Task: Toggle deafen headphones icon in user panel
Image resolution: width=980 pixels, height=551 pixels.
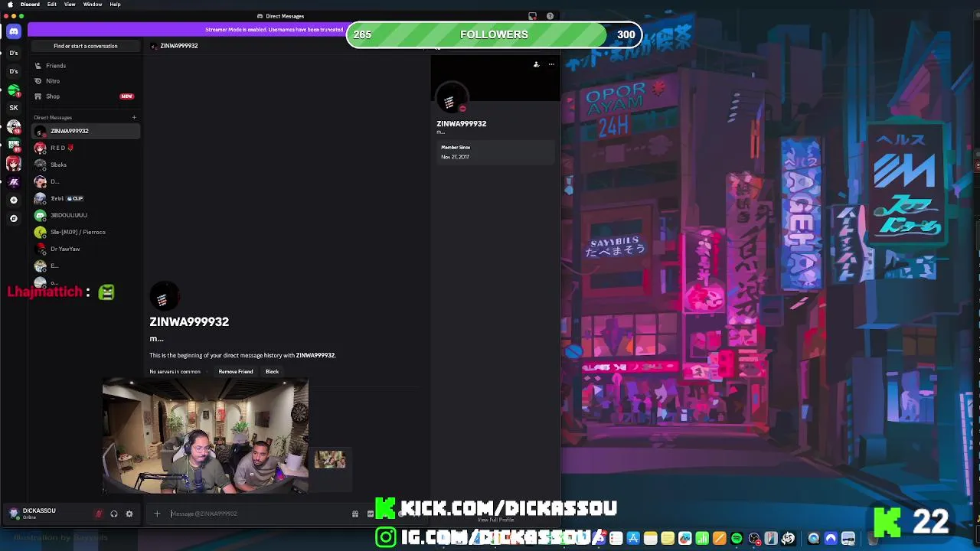Action: pyautogui.click(x=114, y=514)
